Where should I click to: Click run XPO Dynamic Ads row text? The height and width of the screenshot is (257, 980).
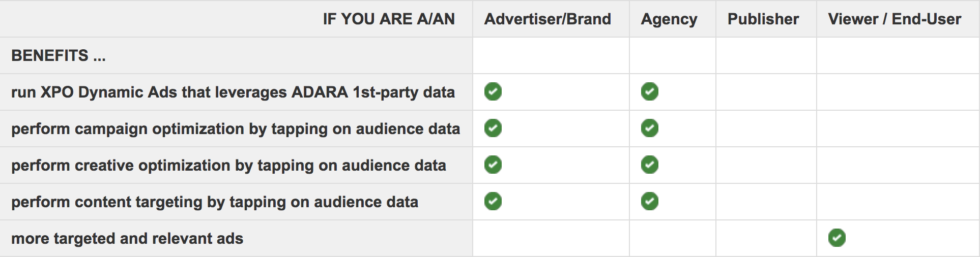pos(233,92)
